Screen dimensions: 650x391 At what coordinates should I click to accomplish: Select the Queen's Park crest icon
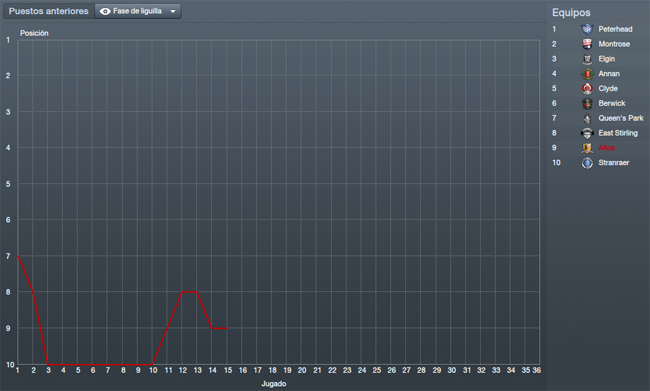pos(587,118)
